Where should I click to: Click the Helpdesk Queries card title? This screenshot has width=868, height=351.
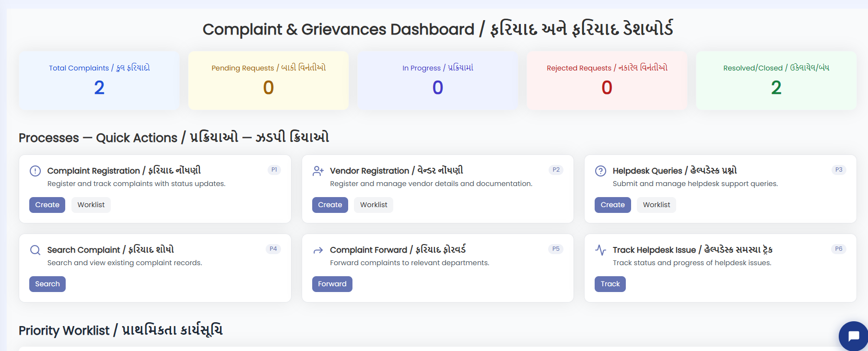tap(675, 171)
